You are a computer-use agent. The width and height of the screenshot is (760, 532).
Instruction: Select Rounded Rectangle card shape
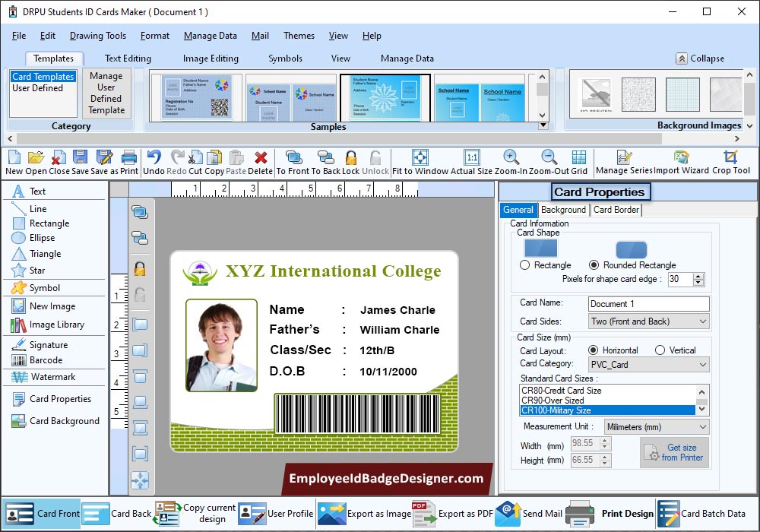tap(594, 265)
